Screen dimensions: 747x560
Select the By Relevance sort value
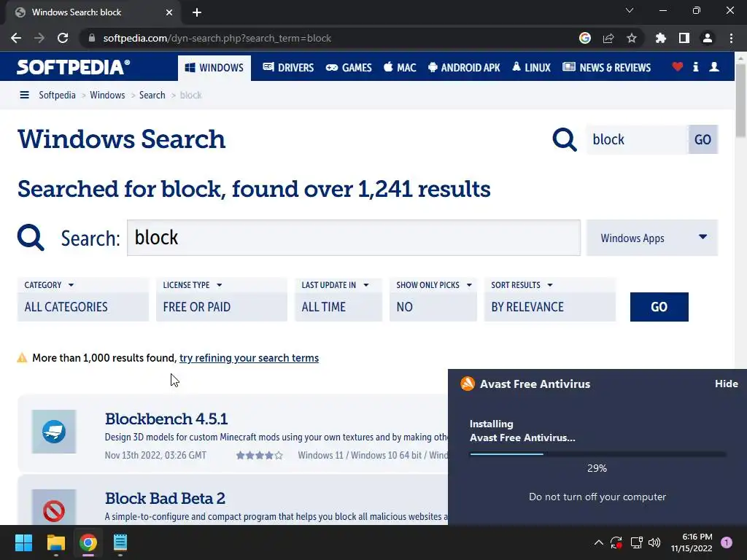point(550,307)
